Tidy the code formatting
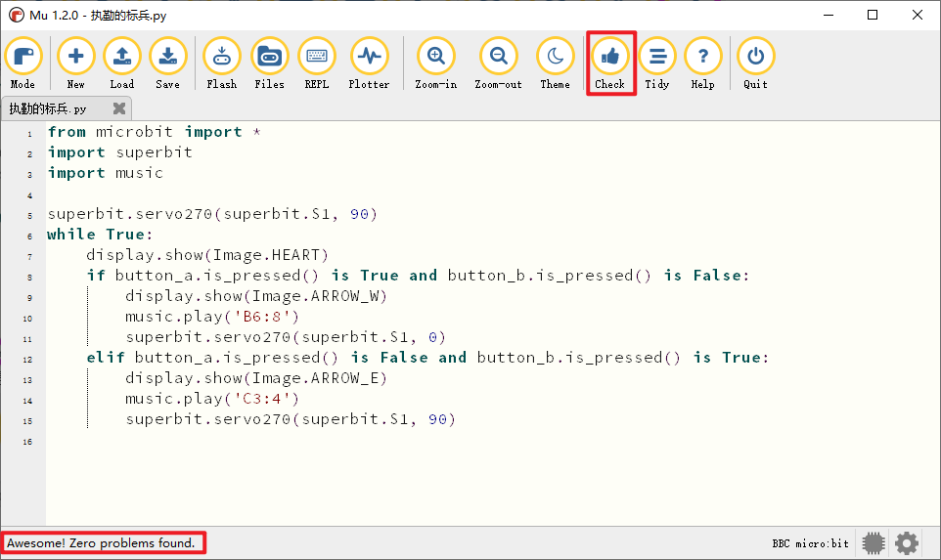941x560 pixels. (x=657, y=63)
